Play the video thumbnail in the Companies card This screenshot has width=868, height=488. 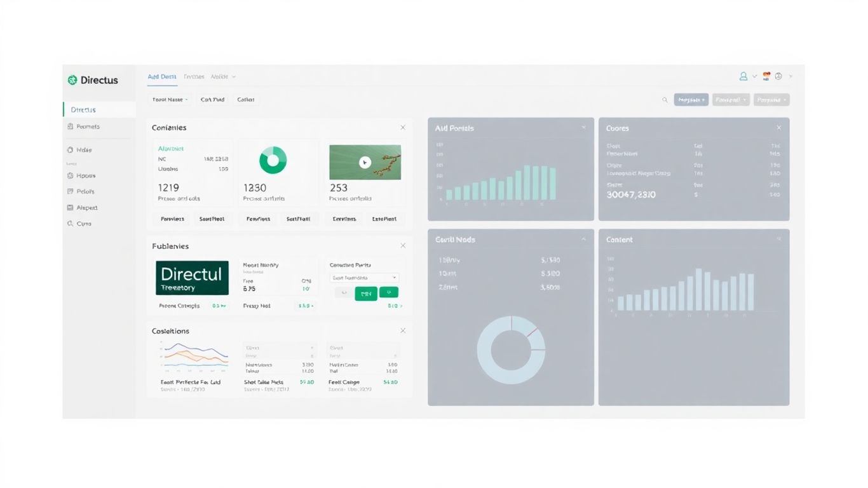tap(365, 162)
